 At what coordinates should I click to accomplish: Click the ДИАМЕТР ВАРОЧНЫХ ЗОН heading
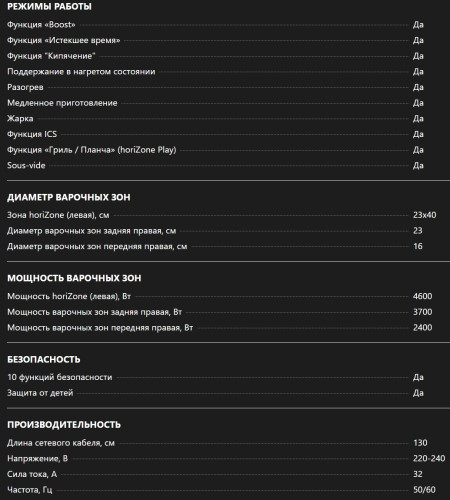pos(69,197)
